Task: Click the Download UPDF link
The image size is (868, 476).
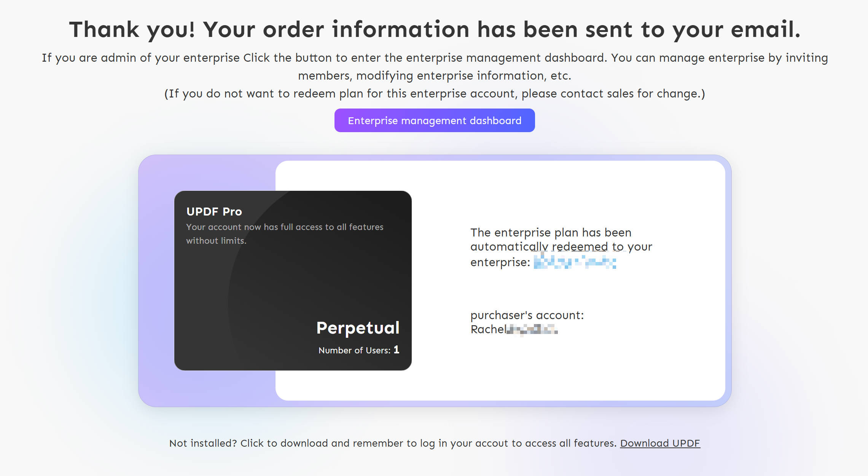Action: click(660, 443)
